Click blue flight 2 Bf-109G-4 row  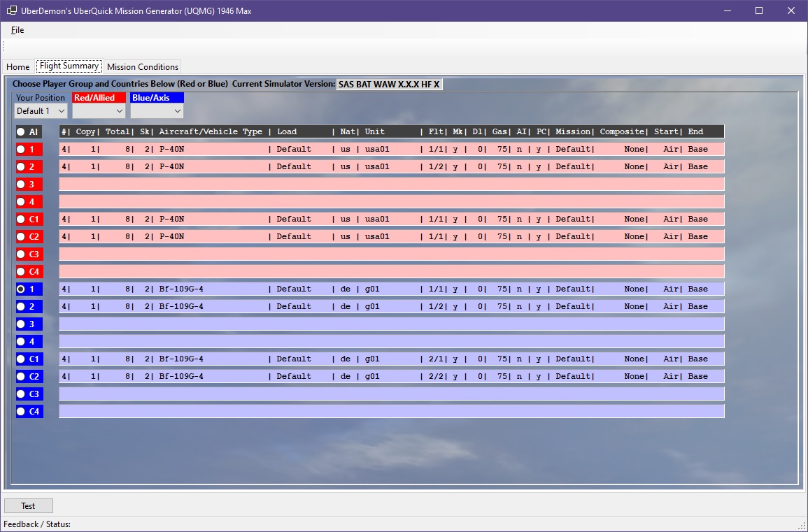click(x=392, y=307)
